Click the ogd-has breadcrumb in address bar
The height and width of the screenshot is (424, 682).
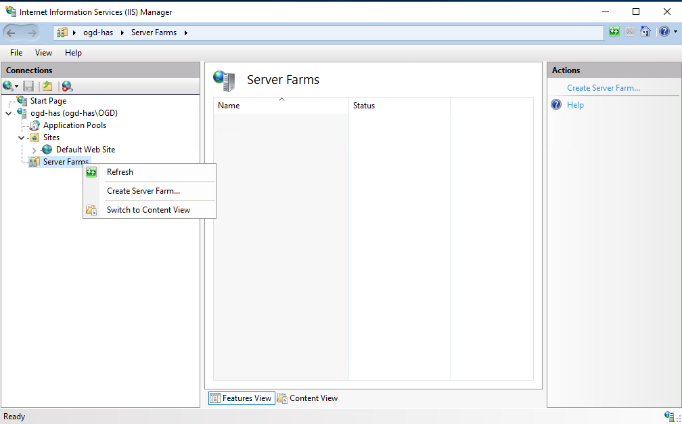pos(98,32)
